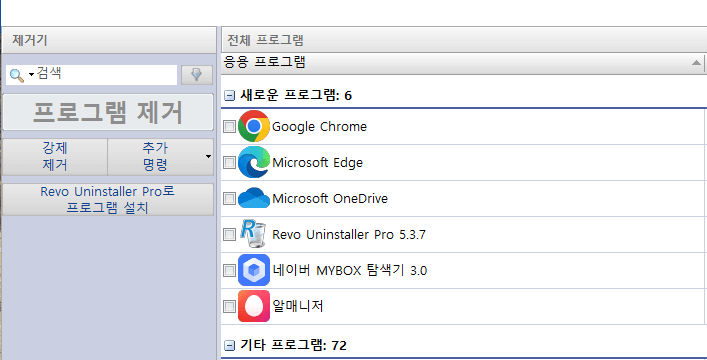
Task: Select the 네이버 MYBOX 탐색기 checkbox
Action: 230,270
